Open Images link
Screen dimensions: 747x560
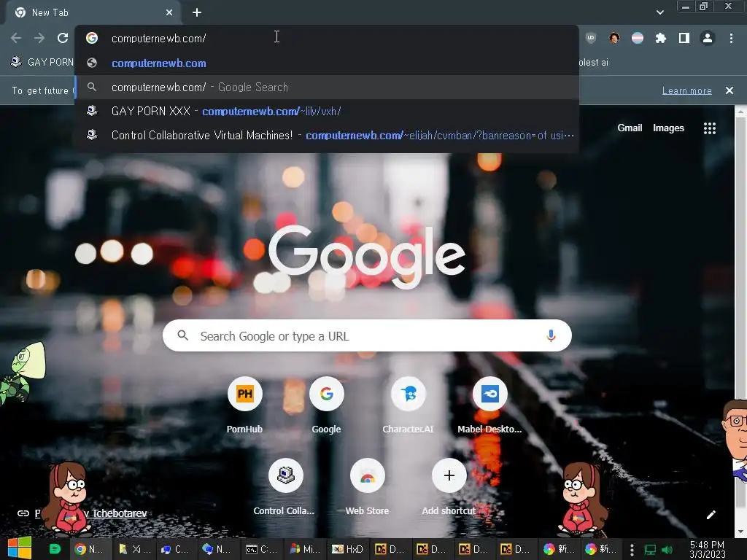[x=668, y=128]
